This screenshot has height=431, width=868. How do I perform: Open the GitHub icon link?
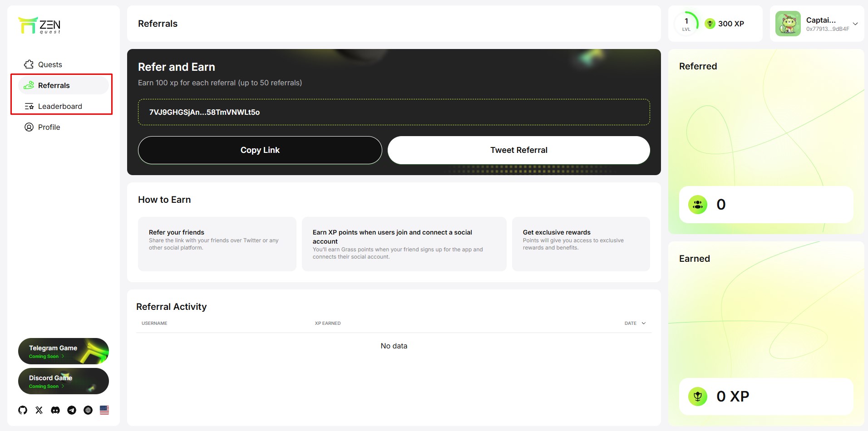tap(23, 410)
